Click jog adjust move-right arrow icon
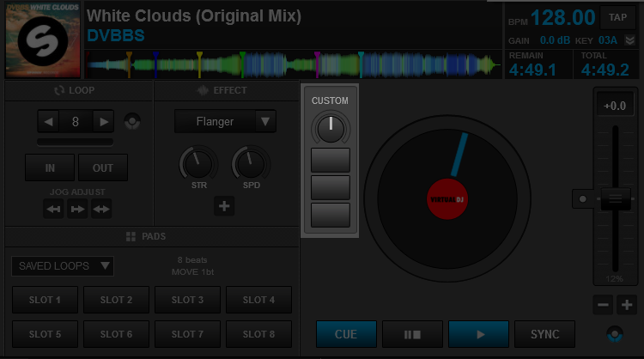This screenshot has width=644, height=359. pyautogui.click(x=77, y=209)
